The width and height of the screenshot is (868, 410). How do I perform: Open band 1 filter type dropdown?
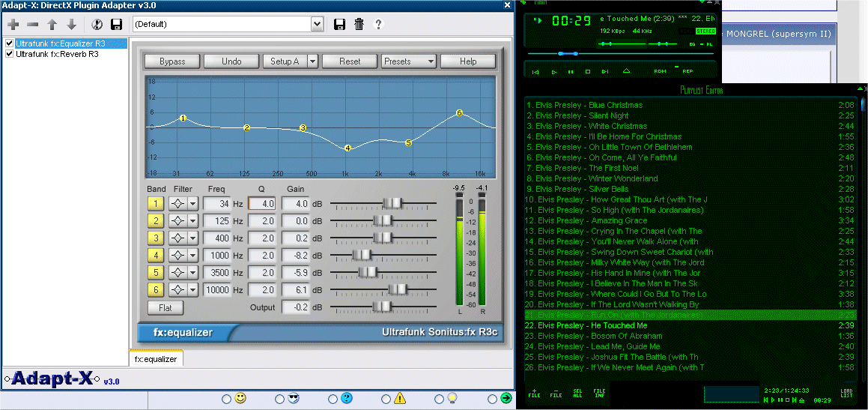point(192,204)
